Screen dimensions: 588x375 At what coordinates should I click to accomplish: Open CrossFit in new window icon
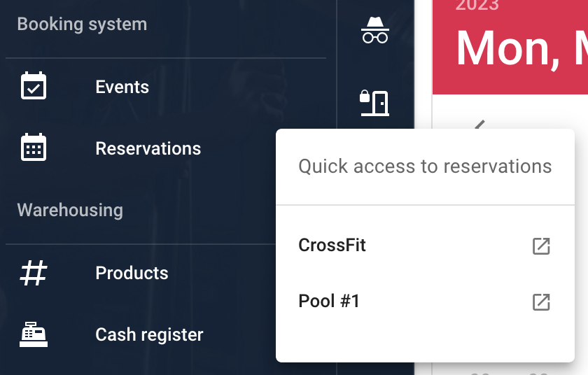(541, 246)
